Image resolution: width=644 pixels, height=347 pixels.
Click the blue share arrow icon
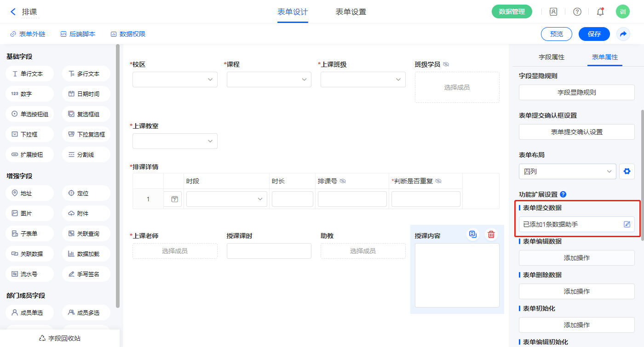(623, 34)
